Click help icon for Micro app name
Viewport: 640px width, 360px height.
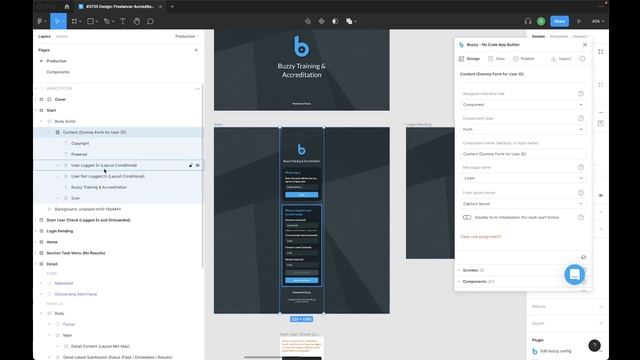pyautogui.click(x=581, y=167)
